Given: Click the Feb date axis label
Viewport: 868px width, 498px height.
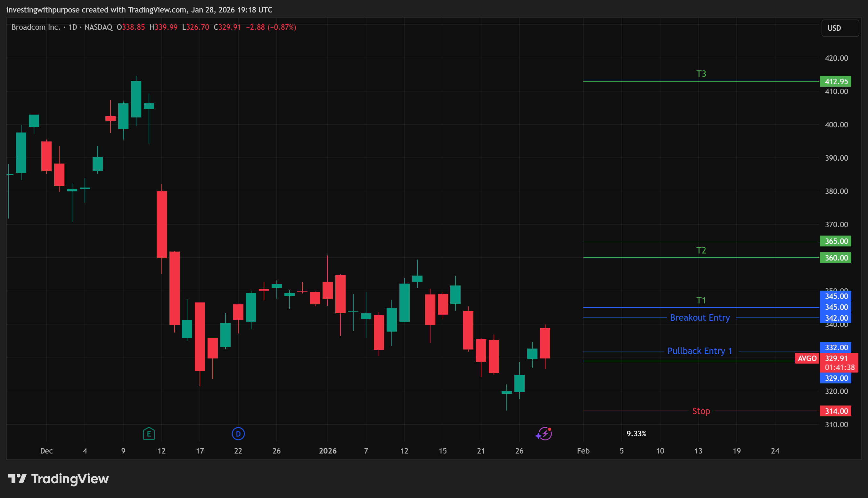Looking at the screenshot, I should 583,451.
